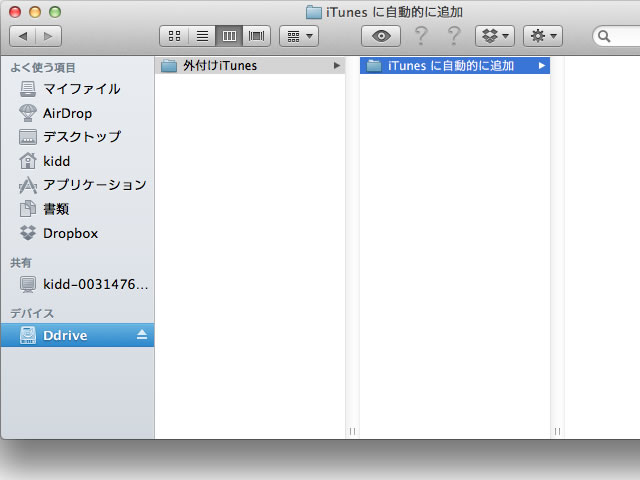Click the title bar folder proxy icon
The image size is (640, 480).
[313, 12]
